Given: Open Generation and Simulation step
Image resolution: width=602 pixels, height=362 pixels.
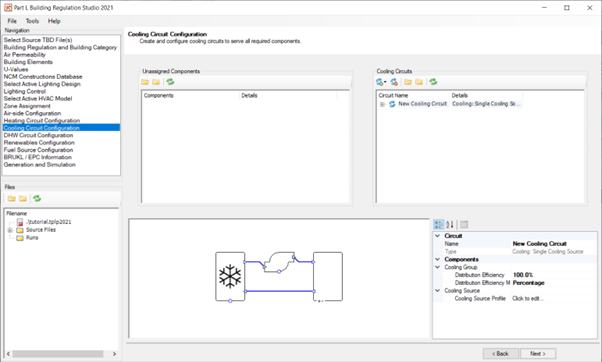Looking at the screenshot, I should [40, 165].
